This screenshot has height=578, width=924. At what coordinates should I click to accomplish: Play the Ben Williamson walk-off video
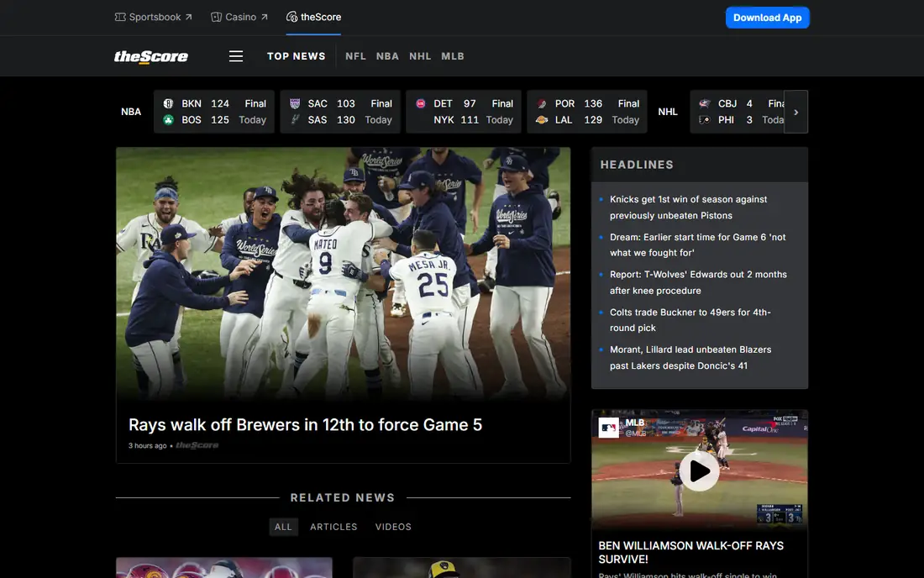[x=700, y=470]
